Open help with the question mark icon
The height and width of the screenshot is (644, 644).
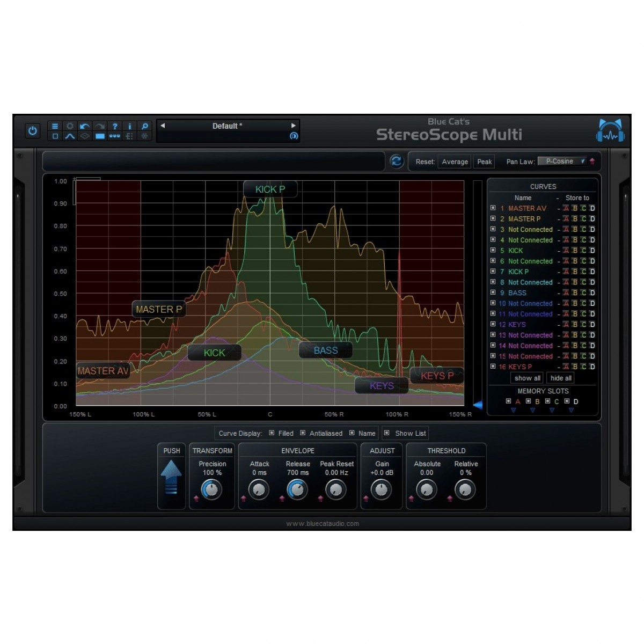(114, 126)
